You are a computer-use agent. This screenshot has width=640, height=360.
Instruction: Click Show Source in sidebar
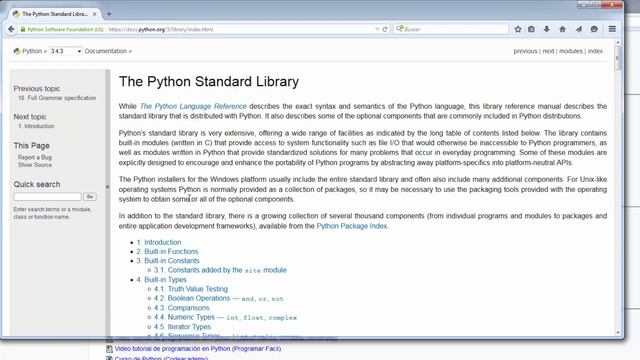coord(35,165)
